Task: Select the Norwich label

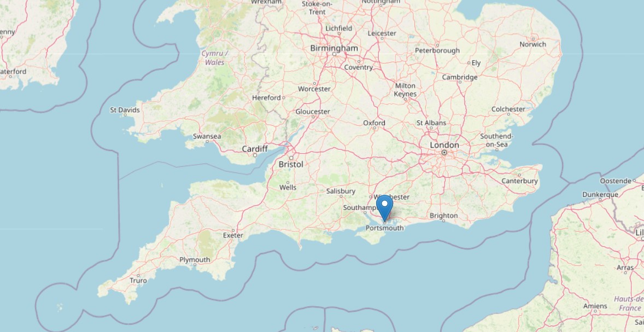Action: (532, 44)
